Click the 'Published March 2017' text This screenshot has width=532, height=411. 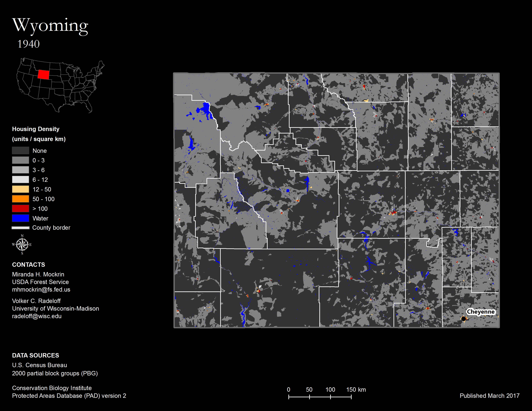pos(490,396)
